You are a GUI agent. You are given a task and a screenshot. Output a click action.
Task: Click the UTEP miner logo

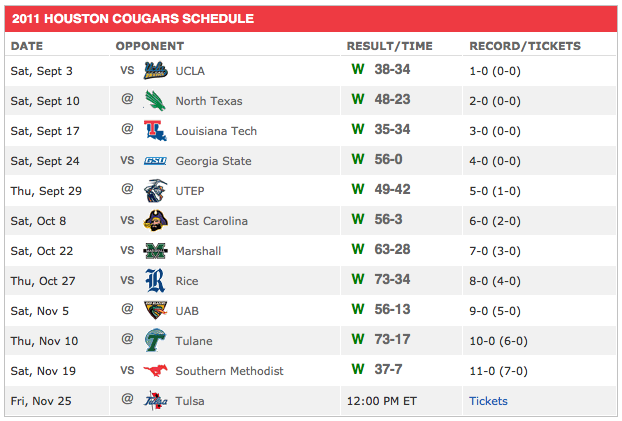(x=156, y=191)
